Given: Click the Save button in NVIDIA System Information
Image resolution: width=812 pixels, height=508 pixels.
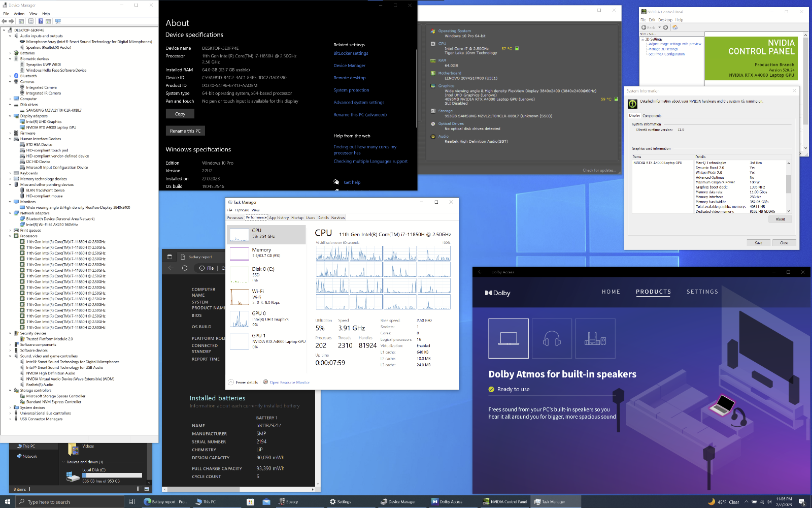Looking at the screenshot, I should (x=758, y=243).
